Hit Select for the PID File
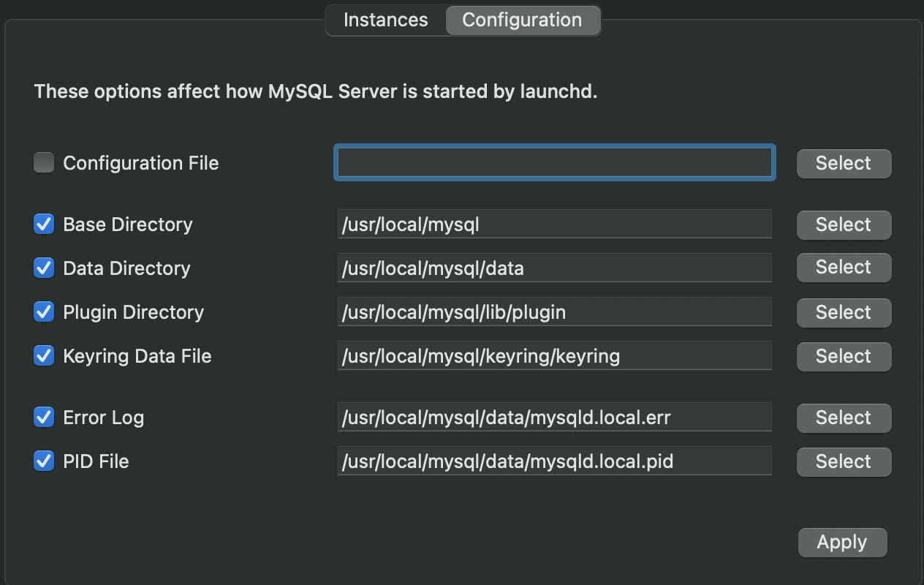The width and height of the screenshot is (924, 585). pyautogui.click(x=844, y=461)
